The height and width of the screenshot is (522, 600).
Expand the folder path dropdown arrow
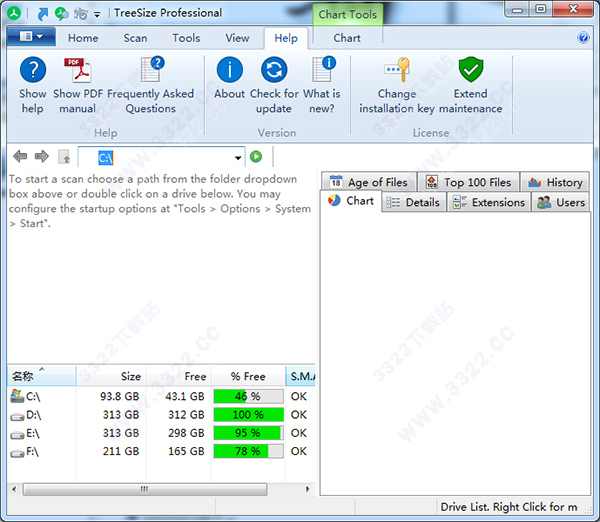tap(238, 158)
